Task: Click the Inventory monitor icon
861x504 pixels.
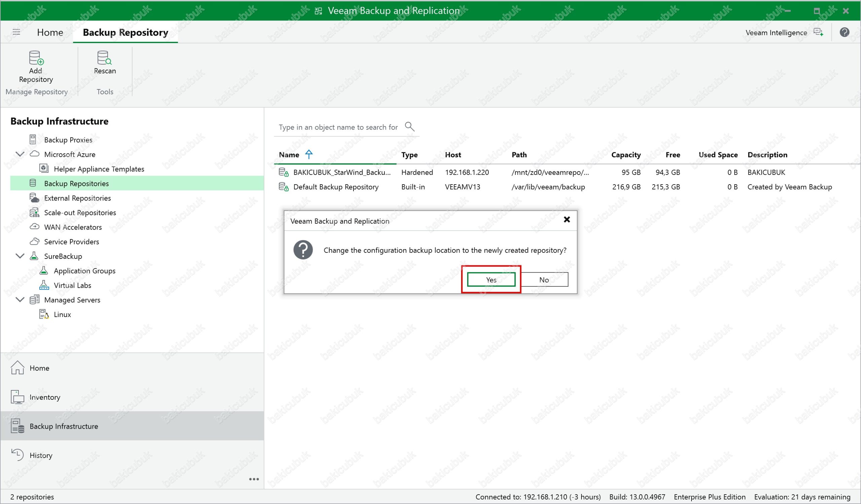Action: coord(17,397)
